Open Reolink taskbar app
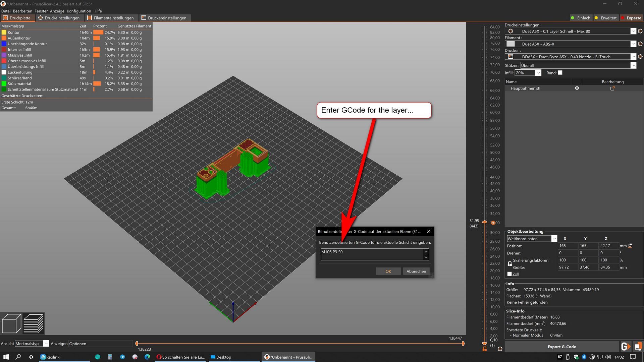Screen dimensions: 644x362 [64, 357]
